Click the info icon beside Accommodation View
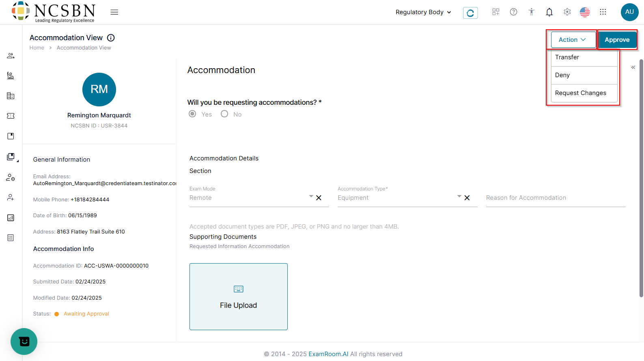 tap(111, 38)
